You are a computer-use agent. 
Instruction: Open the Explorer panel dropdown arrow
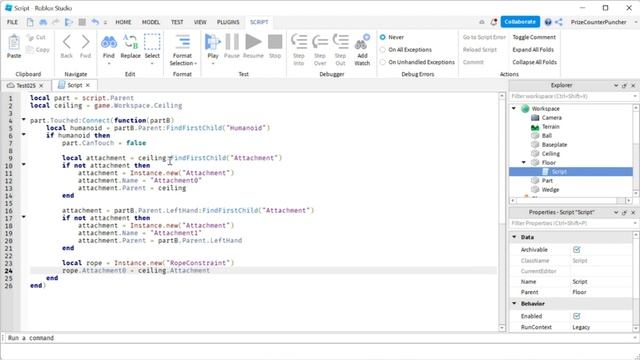pos(616,86)
